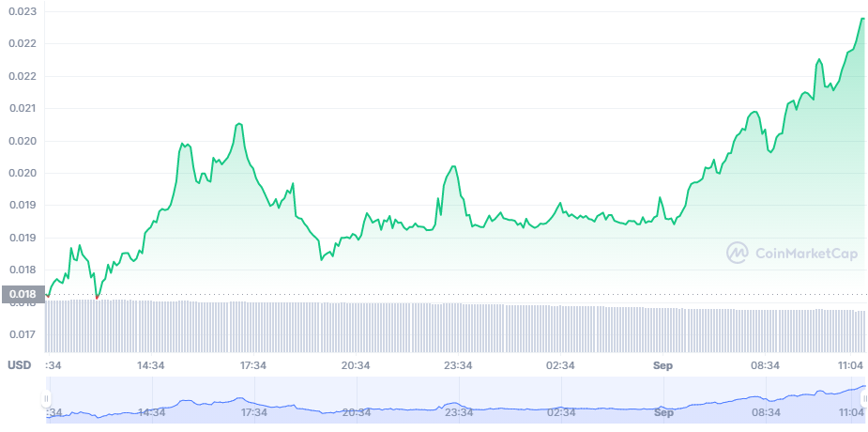Click 23:34 on the main chart time axis
This screenshot has height=432, width=868.
(458, 365)
